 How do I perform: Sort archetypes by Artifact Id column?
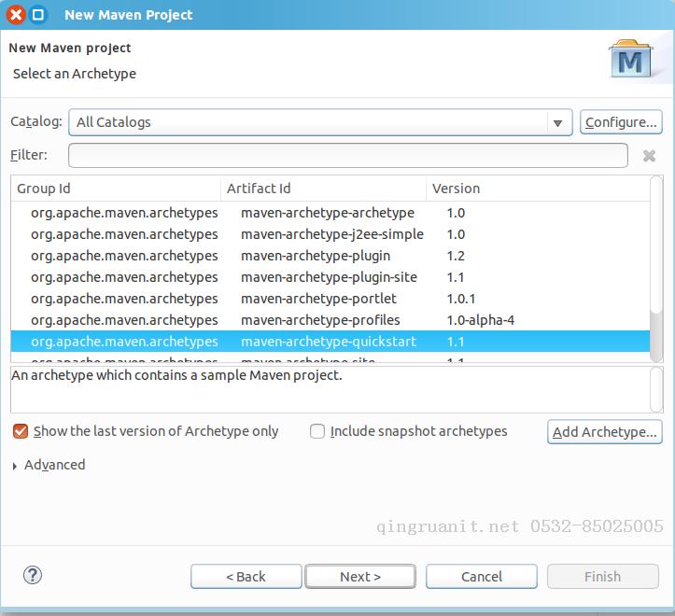point(323,189)
